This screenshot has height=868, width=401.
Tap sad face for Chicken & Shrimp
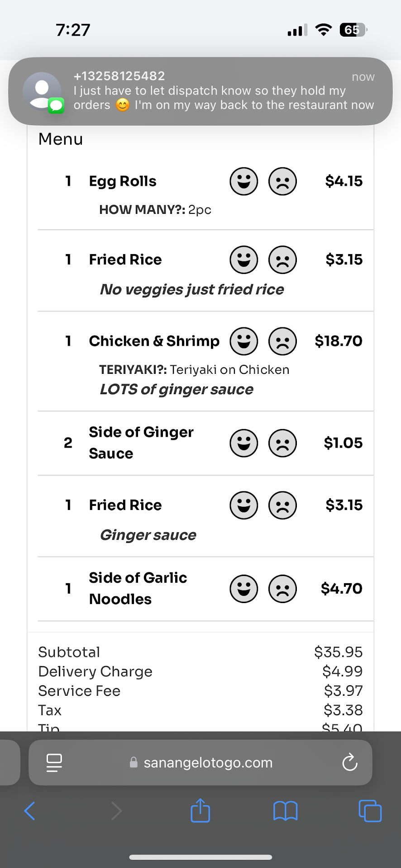(x=282, y=341)
